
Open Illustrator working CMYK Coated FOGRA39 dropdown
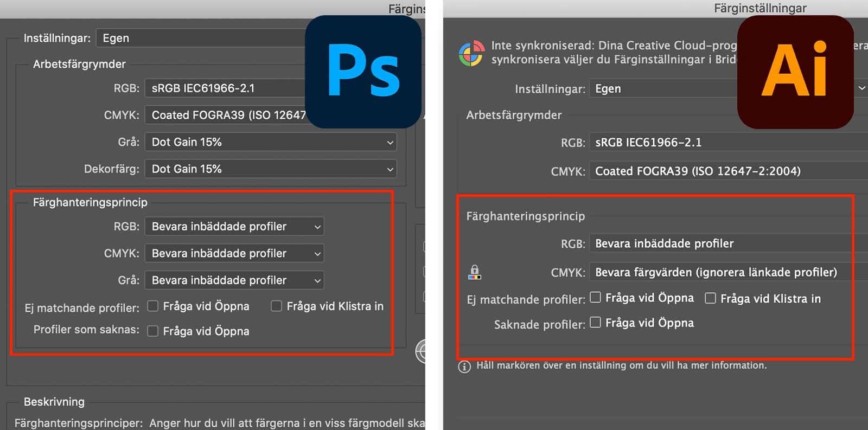(728, 171)
